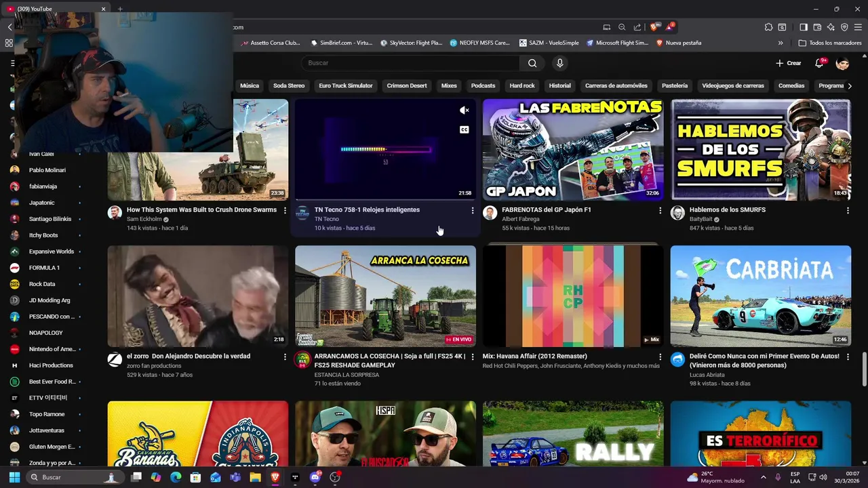Open Microsoft Teams from taskbar
The height and width of the screenshot is (488, 868).
pyautogui.click(x=235, y=477)
